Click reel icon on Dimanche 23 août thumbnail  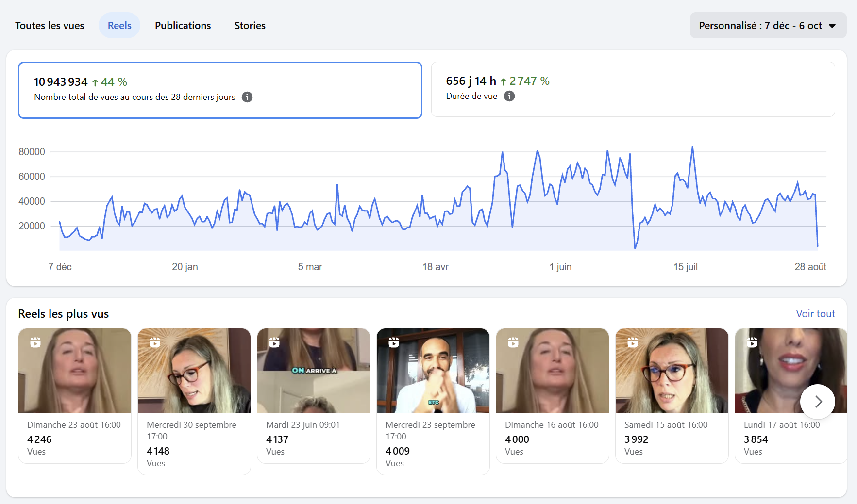pyautogui.click(x=35, y=342)
